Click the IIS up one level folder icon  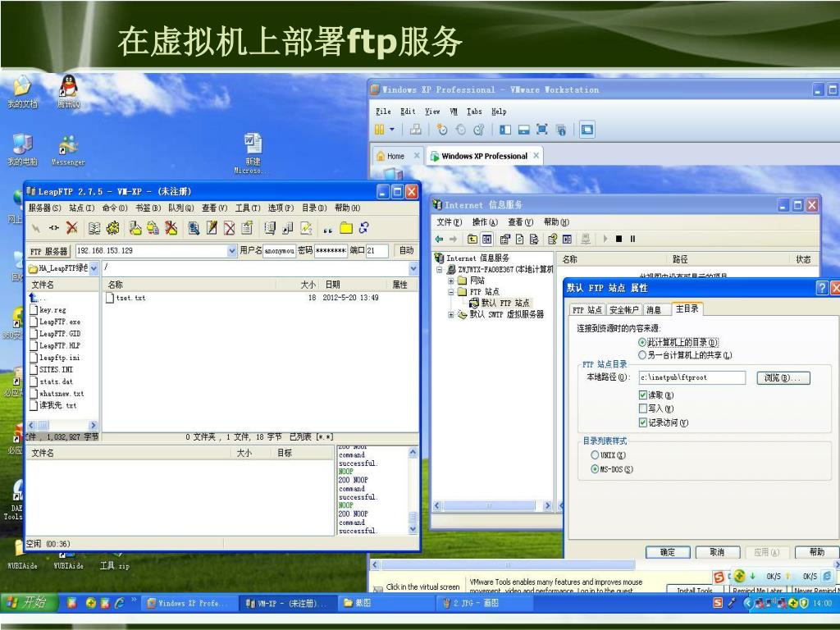click(x=472, y=239)
